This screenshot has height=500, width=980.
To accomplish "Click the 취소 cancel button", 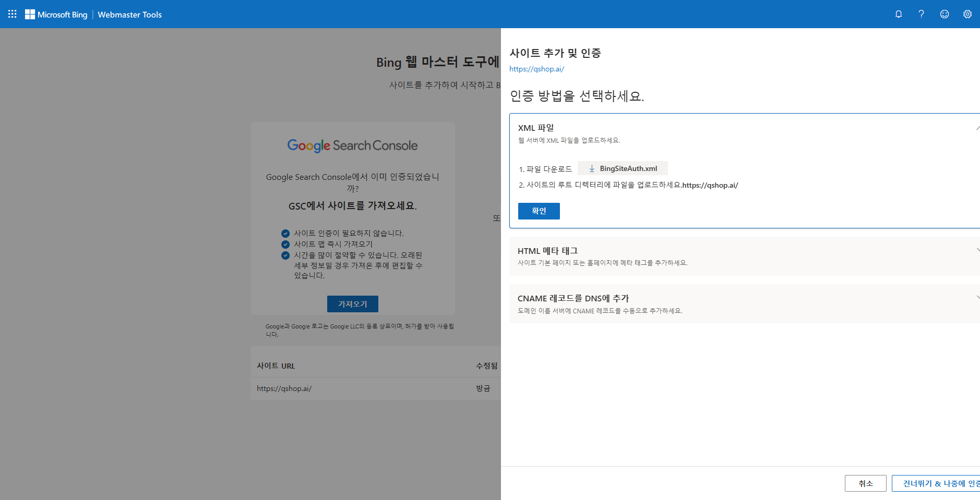I will coord(865,483).
